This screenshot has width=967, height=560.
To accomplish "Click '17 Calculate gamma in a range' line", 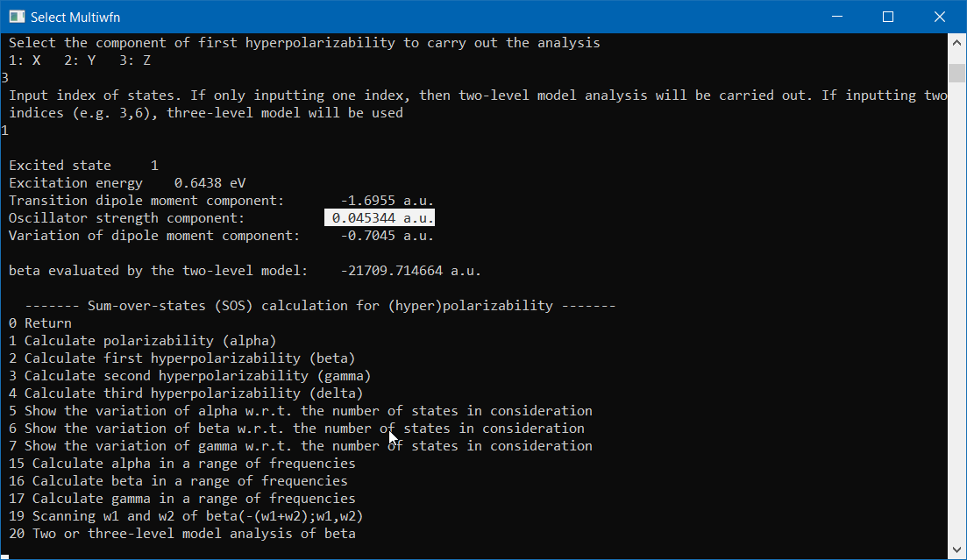I will pyautogui.click(x=182, y=499).
